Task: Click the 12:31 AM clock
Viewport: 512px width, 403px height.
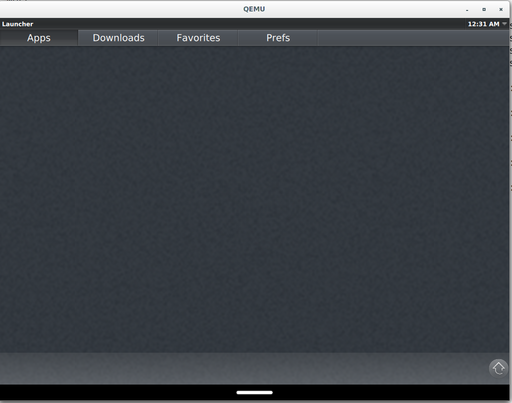Action: [x=483, y=24]
